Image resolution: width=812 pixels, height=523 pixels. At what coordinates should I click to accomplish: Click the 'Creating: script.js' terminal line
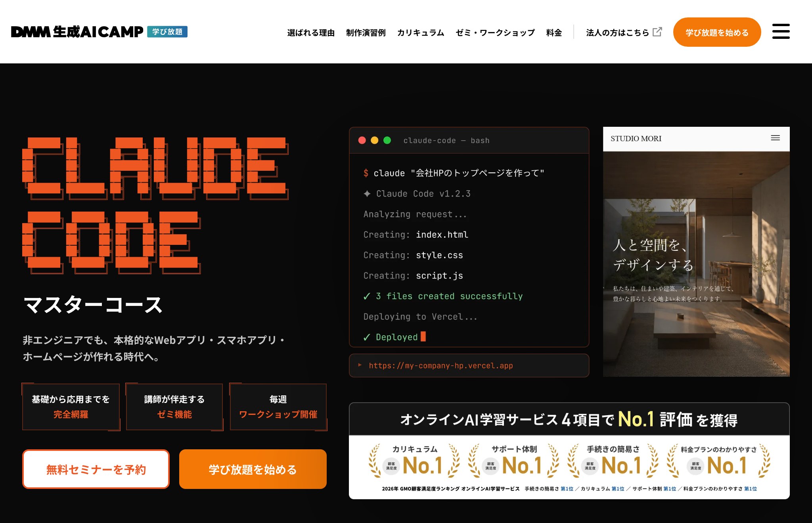coord(413,276)
